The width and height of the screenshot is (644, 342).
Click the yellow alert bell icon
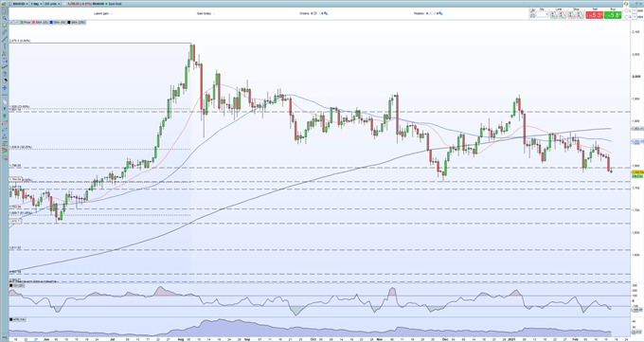pos(5,25)
